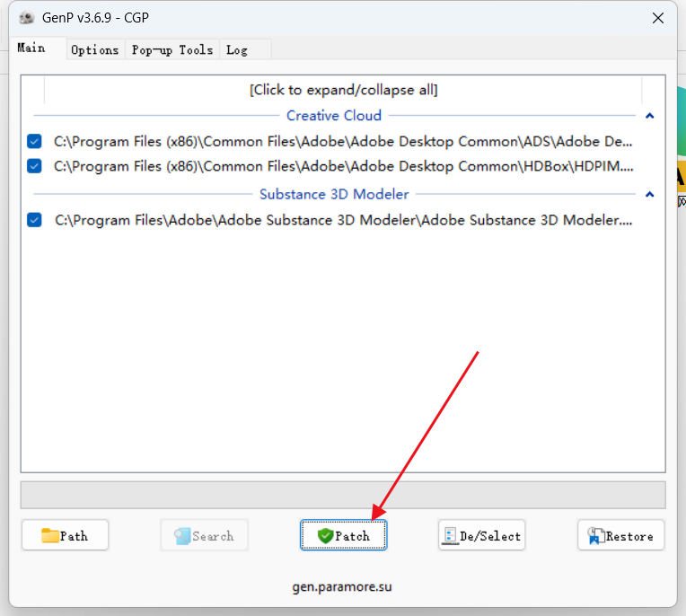Click the Search button
Image resolution: width=686 pixels, height=616 pixels.
tap(205, 535)
